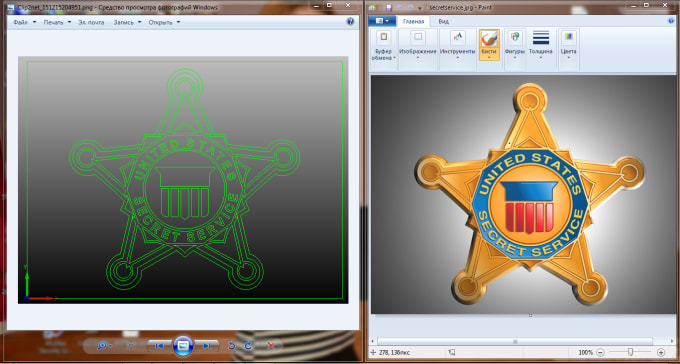Click the Paint app icon in title bar
This screenshot has height=364, width=680.
[373, 7]
